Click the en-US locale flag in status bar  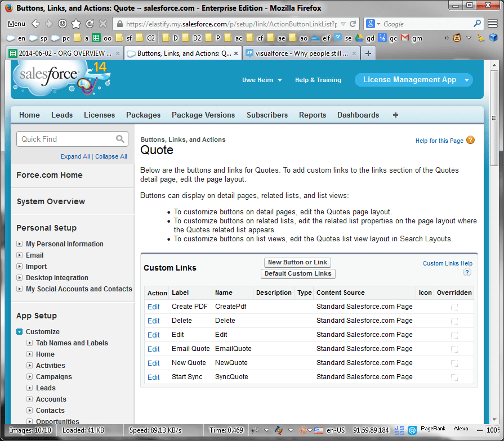pos(318,429)
